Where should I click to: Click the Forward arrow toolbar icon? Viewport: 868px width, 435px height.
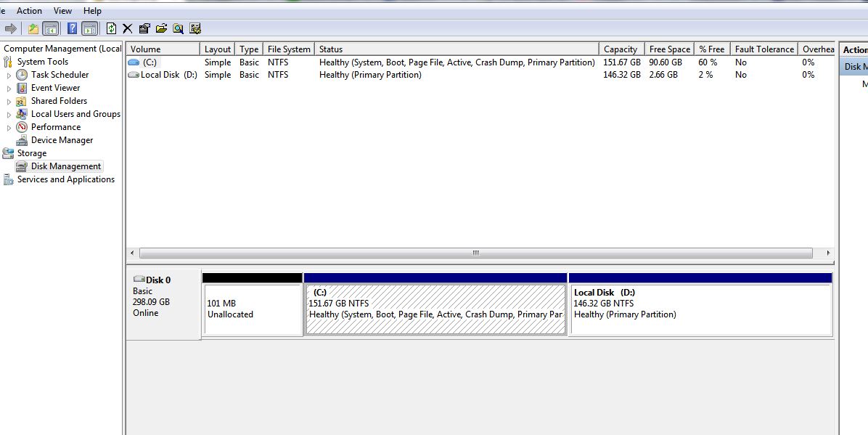point(10,28)
